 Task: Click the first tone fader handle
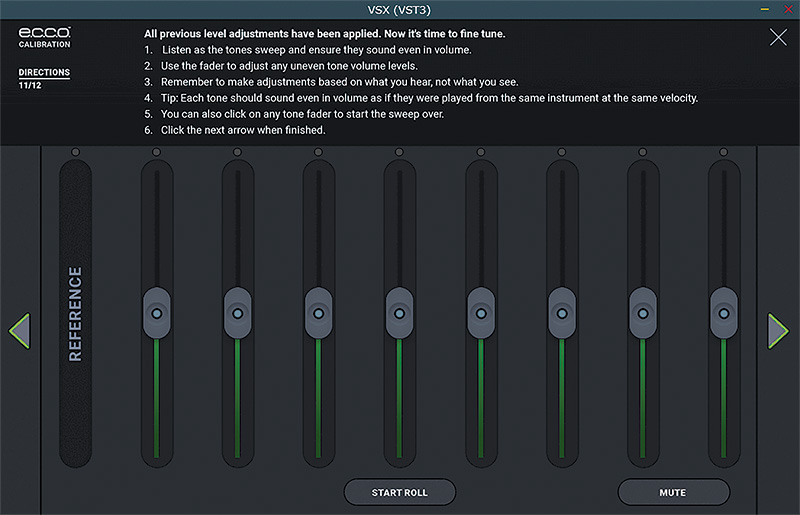point(157,313)
